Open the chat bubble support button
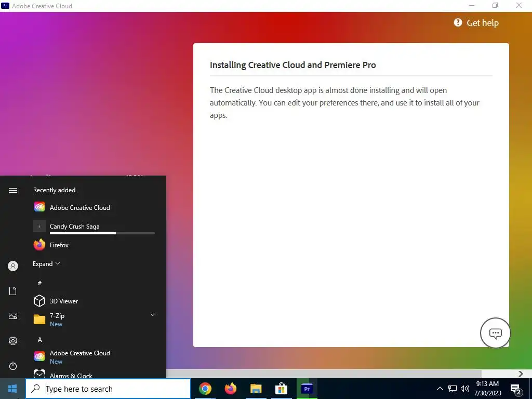Image resolution: width=532 pixels, height=399 pixels. click(495, 333)
